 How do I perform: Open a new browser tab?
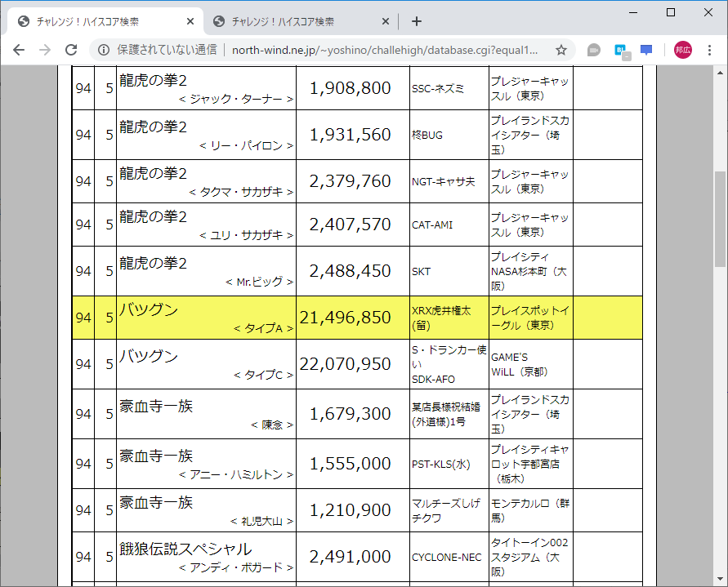tap(417, 21)
